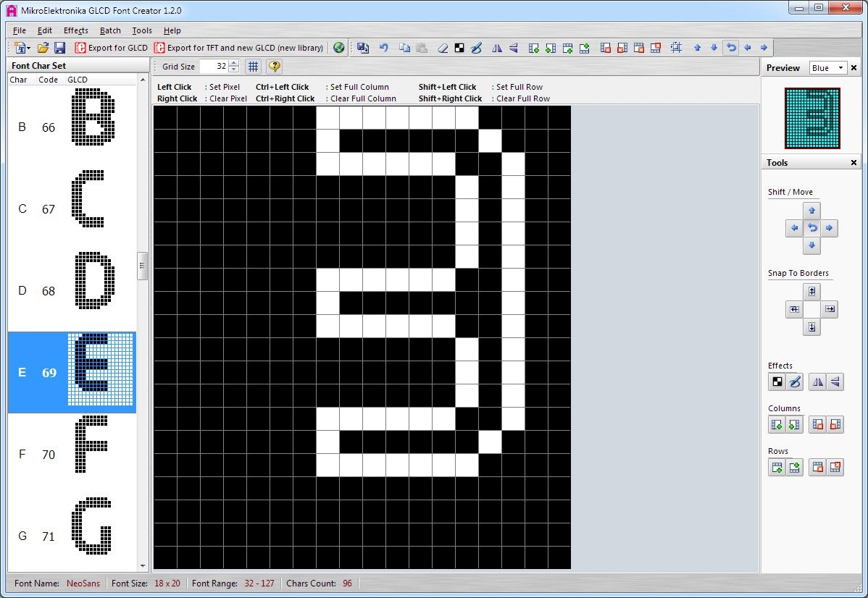
Task: Click the invert icon under Effects panel
Action: point(777,382)
